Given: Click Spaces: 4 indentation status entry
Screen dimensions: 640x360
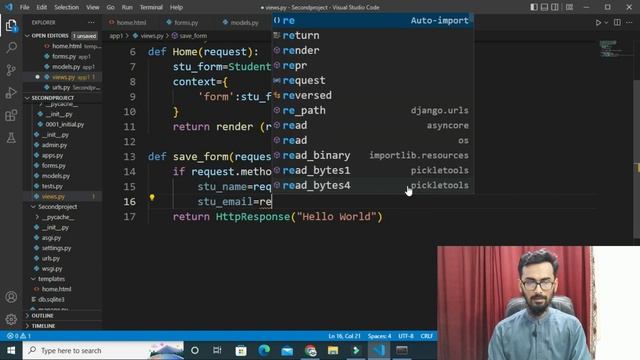Looking at the screenshot, I should pos(379,336).
